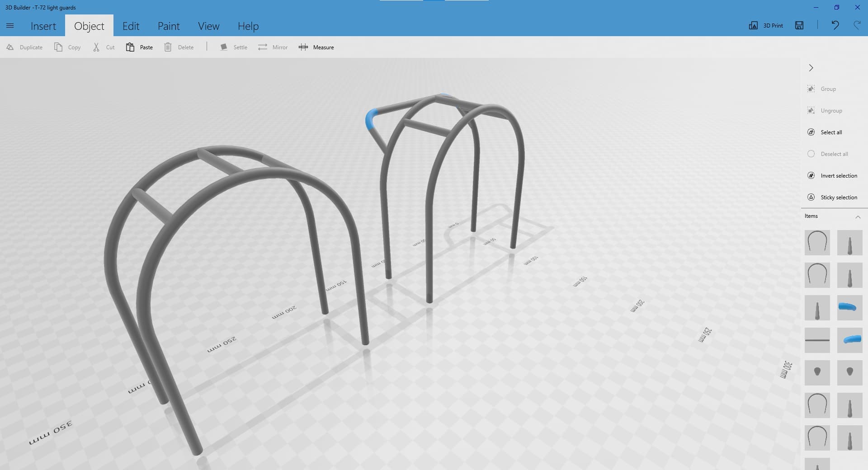The width and height of the screenshot is (868, 470).
Task: Click the Select all icon
Action: pos(811,132)
